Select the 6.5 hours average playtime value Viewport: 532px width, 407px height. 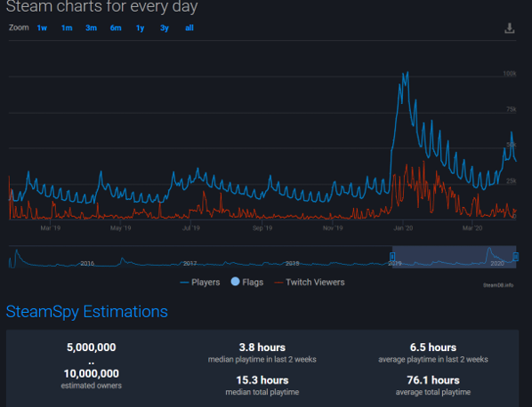433,347
